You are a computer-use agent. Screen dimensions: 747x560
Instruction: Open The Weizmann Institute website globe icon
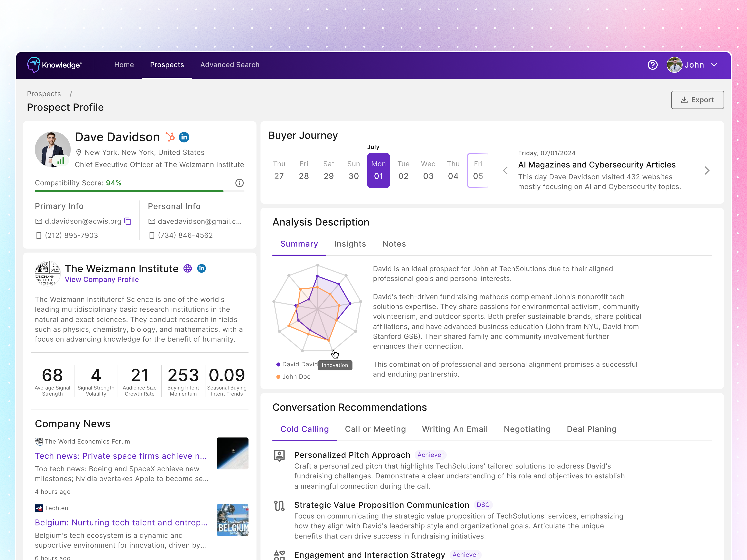(188, 269)
